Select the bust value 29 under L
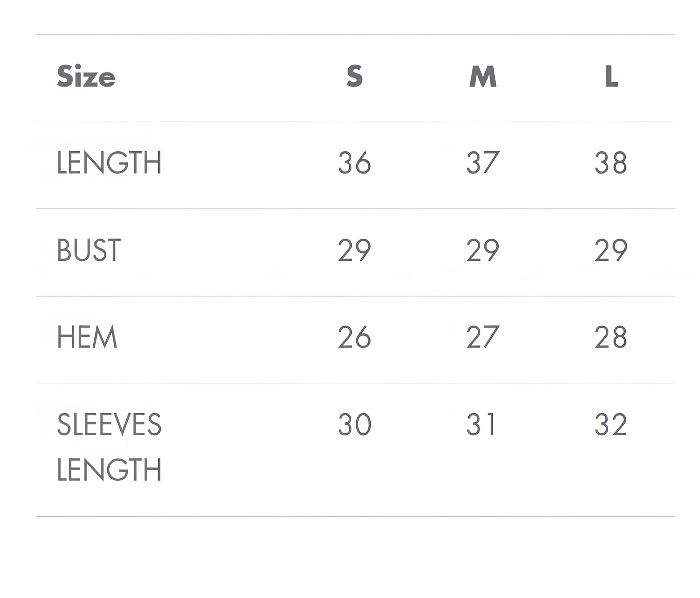The image size is (700, 598). (611, 250)
